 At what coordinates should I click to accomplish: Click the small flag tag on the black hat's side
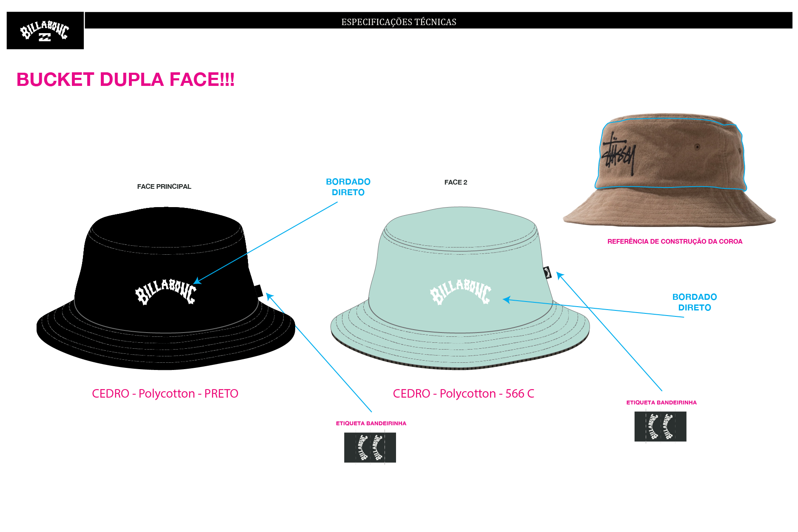point(259,291)
